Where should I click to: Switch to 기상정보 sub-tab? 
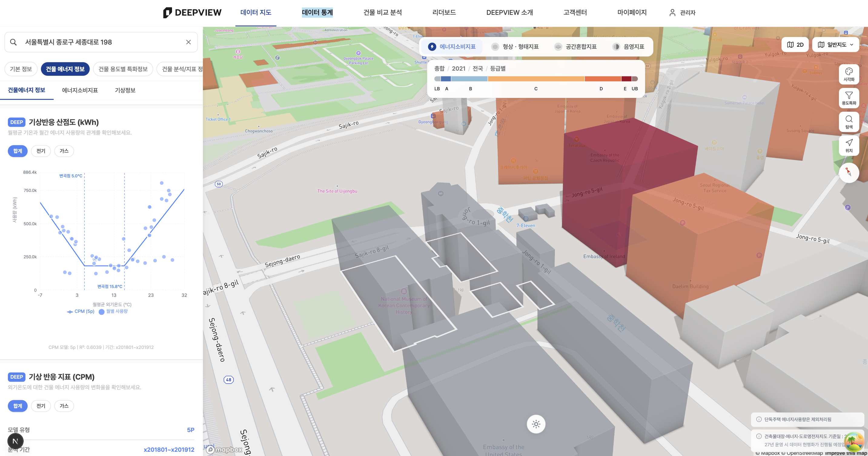pos(125,90)
